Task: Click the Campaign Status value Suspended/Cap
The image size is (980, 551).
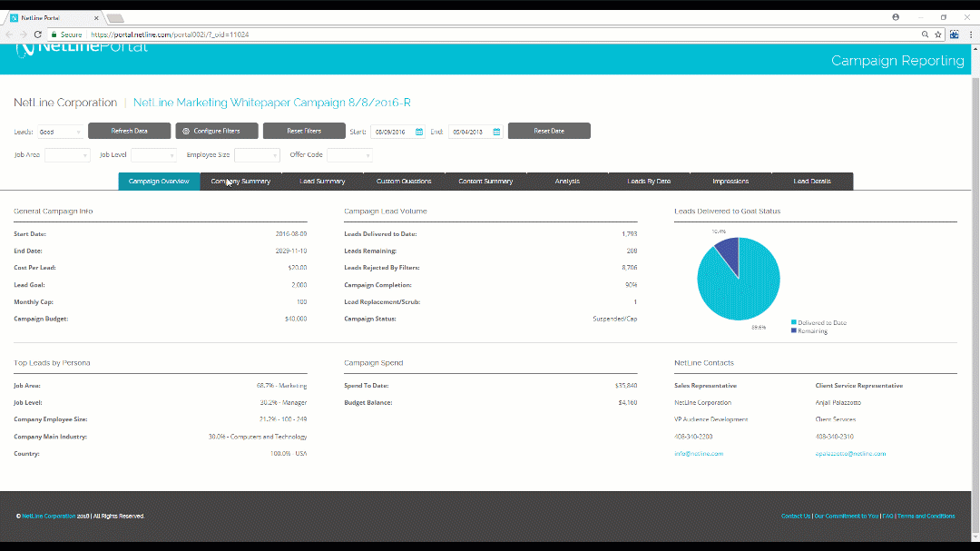Action: (x=615, y=319)
